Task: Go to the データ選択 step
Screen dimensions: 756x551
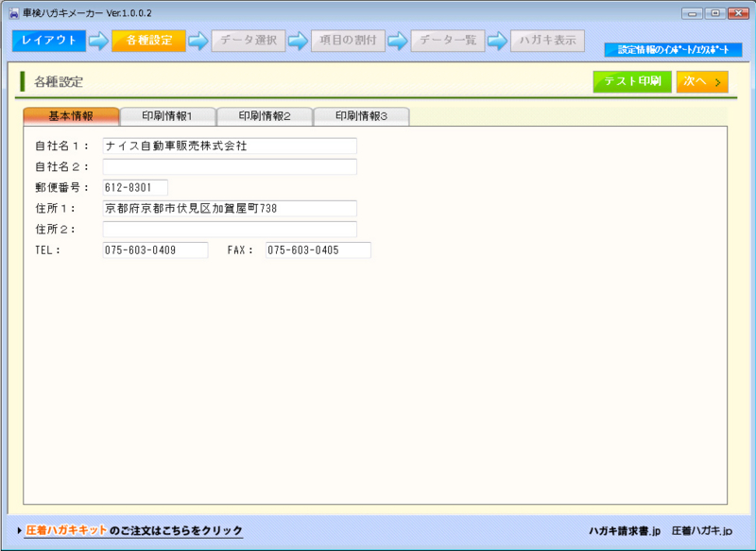Action: click(249, 41)
